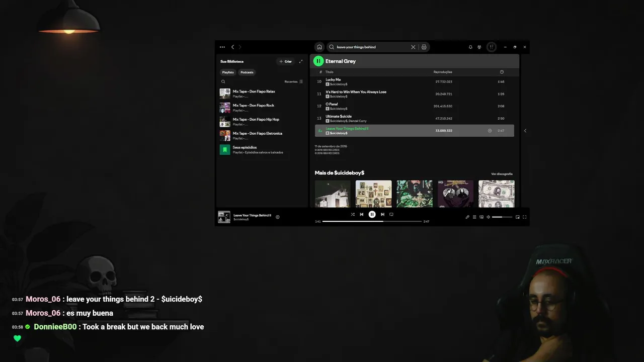Add Leave Your Things Behind II row to liked songs
Screen dimensions: 644x362
tap(490, 131)
